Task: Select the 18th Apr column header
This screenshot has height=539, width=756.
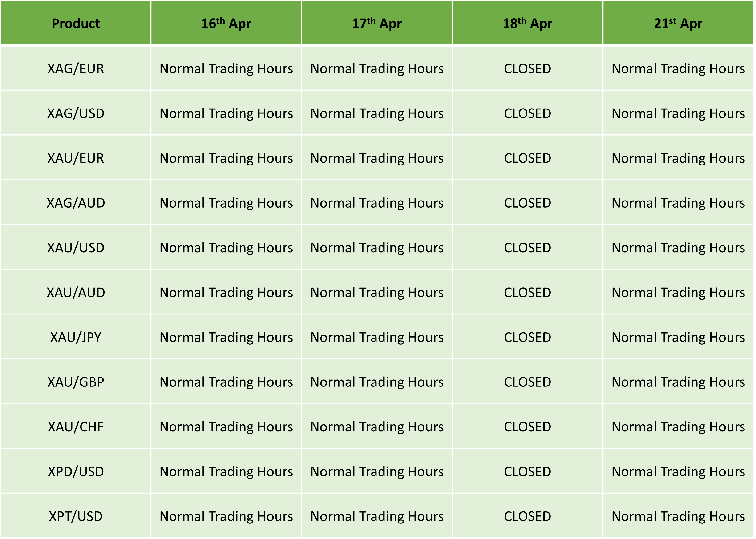Action: click(528, 23)
